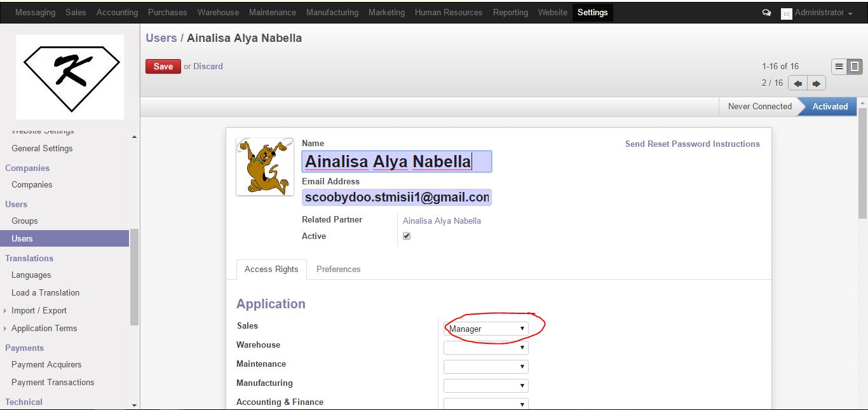Click the Save button
This screenshot has width=868, height=410.
point(163,66)
